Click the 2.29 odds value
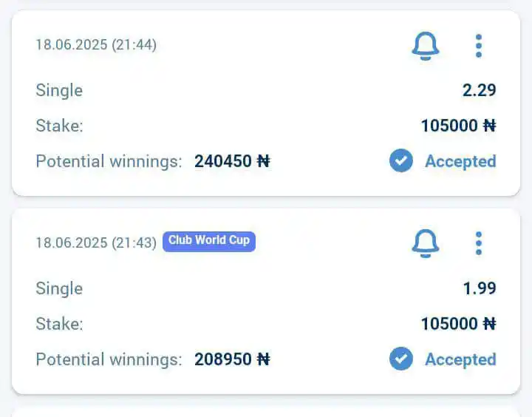The image size is (532, 417). tap(479, 90)
